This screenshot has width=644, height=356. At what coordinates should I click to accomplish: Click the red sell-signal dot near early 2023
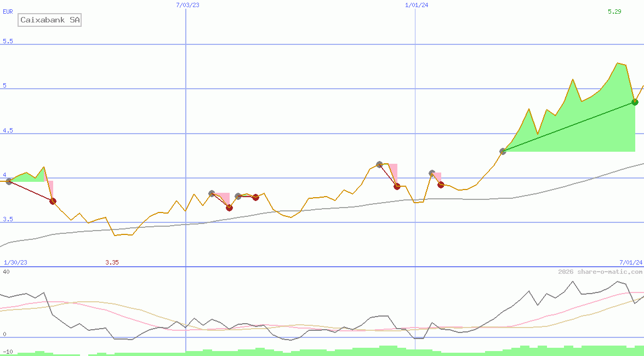53,201
